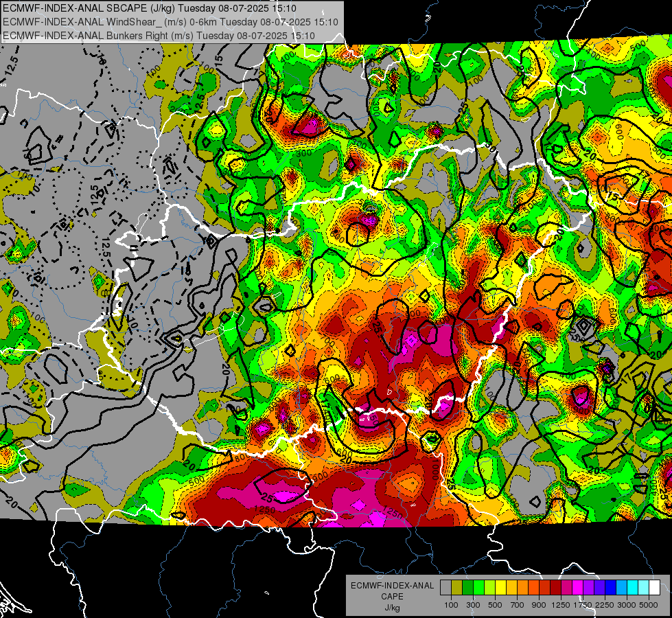Select the white legend swatch
672x618 pixels.
(655, 587)
